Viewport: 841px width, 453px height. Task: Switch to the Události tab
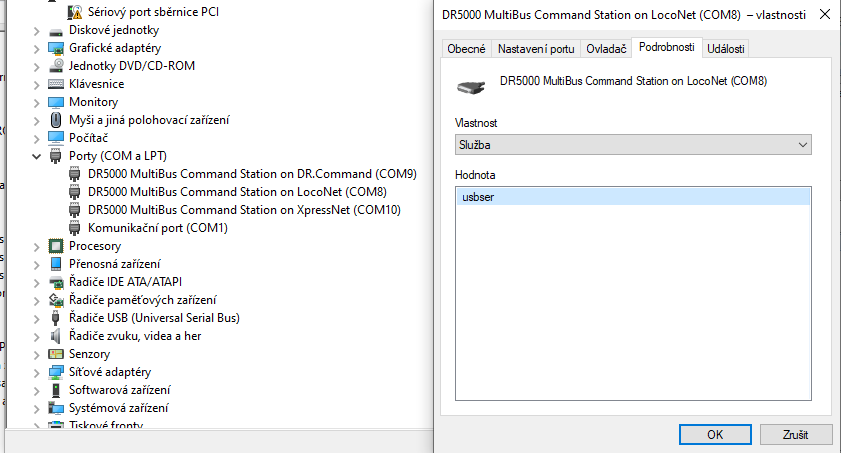tap(726, 48)
